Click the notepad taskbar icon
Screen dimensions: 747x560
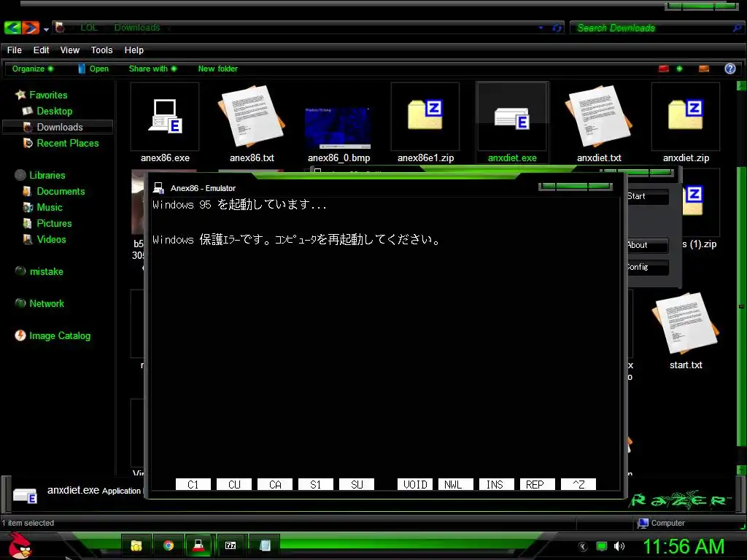click(x=264, y=545)
